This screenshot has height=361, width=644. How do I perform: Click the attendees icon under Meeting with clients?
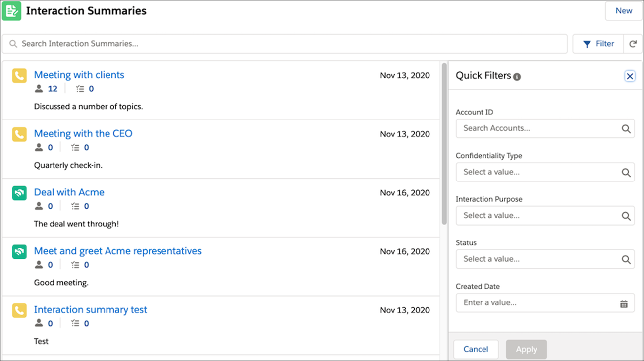pos(39,89)
